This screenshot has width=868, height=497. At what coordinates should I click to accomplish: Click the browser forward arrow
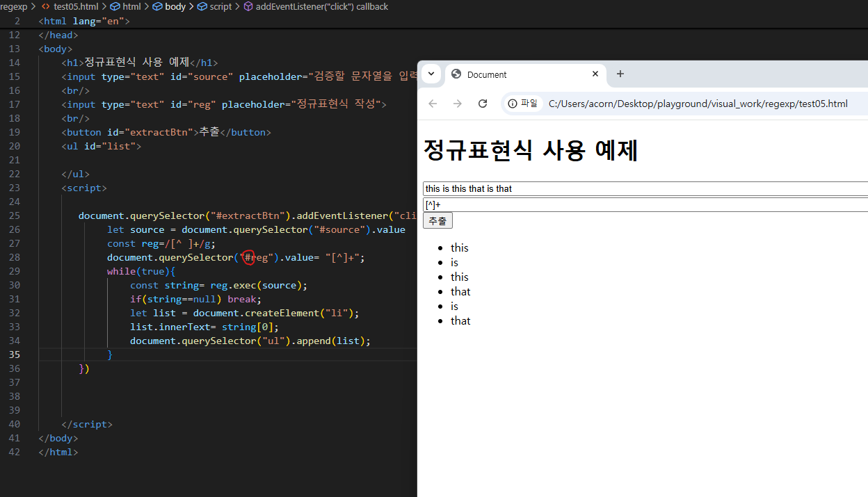coord(458,104)
